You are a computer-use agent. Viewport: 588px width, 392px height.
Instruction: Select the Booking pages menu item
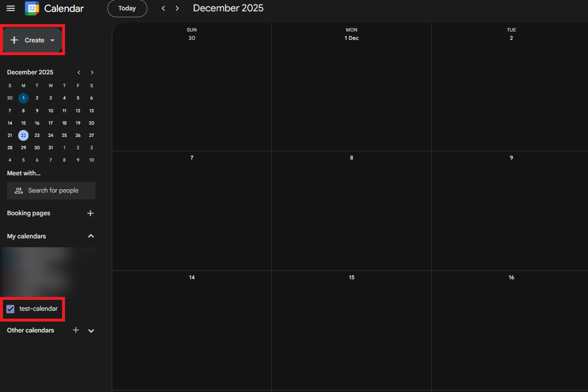click(29, 213)
